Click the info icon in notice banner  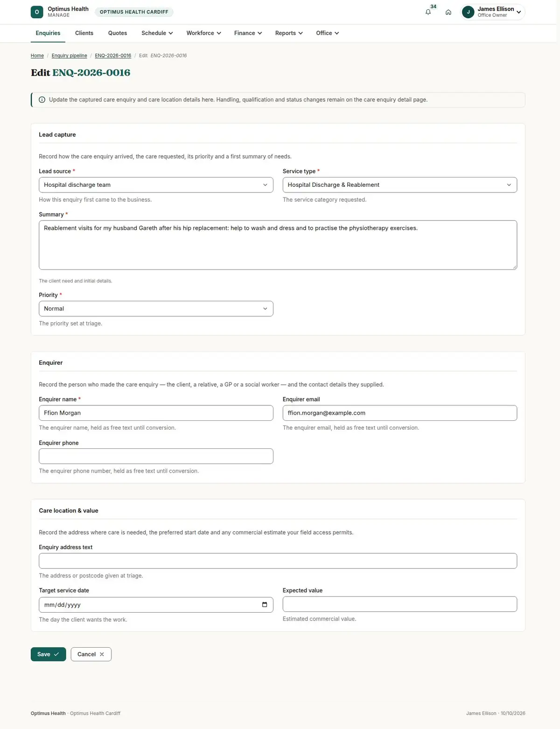click(x=42, y=100)
